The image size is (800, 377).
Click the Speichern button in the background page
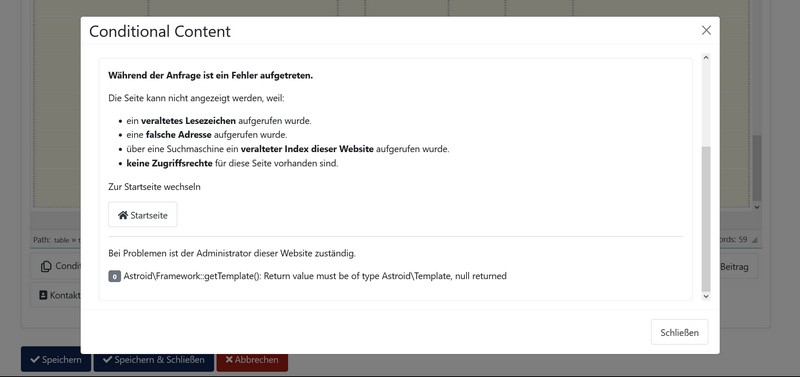click(x=56, y=360)
